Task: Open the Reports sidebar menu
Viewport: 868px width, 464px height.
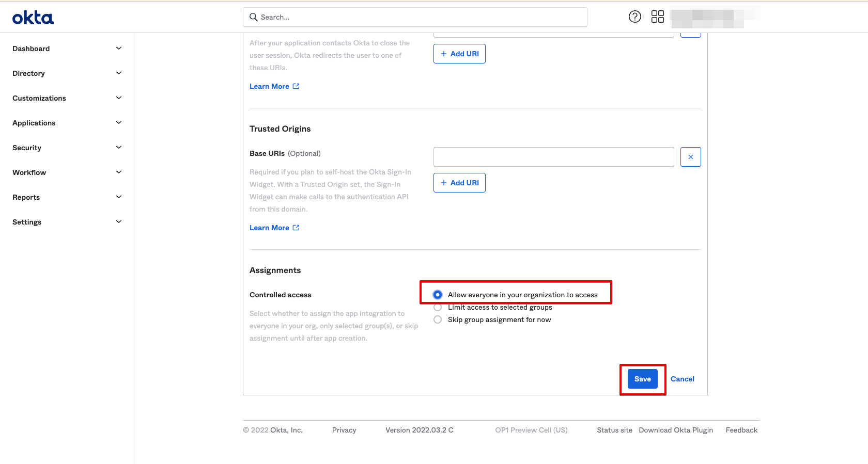Action: coord(26,197)
